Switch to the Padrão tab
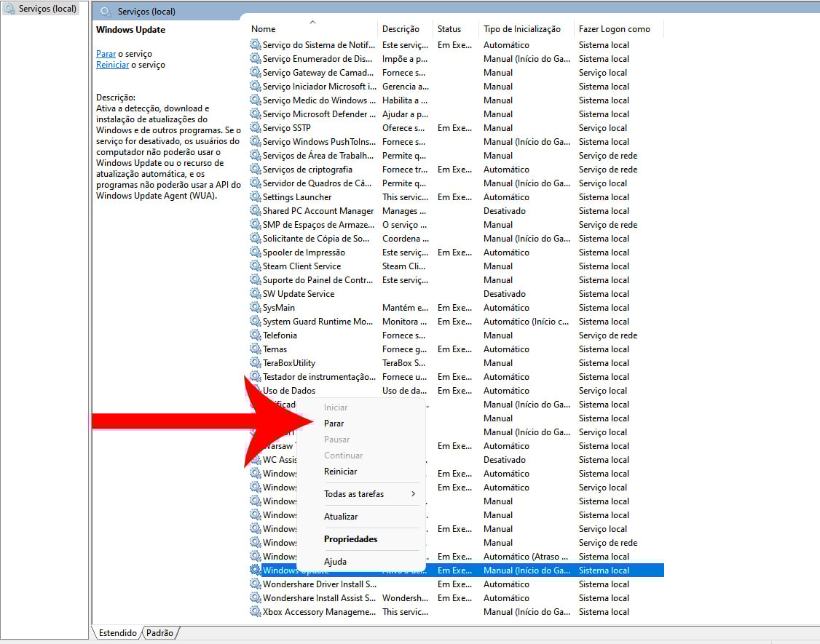The image size is (820, 644). click(x=159, y=633)
